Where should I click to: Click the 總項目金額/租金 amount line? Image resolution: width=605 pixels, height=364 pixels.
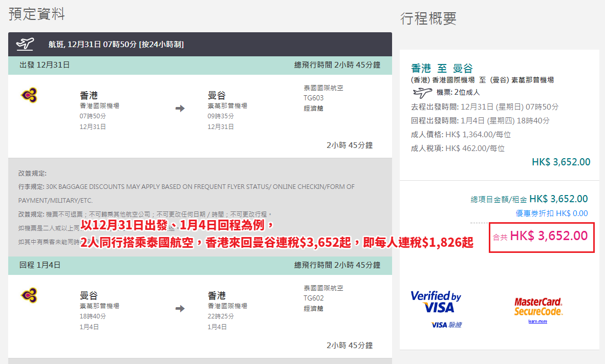[x=529, y=199]
